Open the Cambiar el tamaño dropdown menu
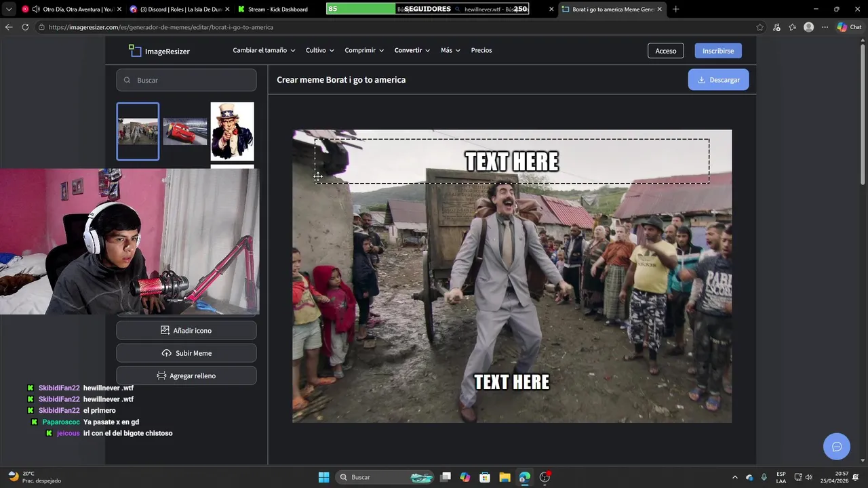 click(x=264, y=50)
